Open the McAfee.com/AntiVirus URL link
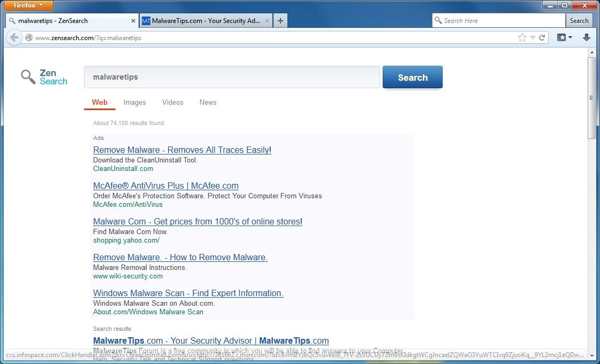The image size is (600, 364). [x=128, y=204]
